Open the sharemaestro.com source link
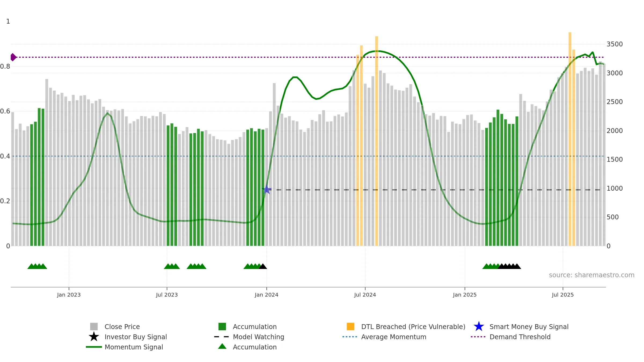The width and height of the screenshot is (644, 362). [592, 275]
